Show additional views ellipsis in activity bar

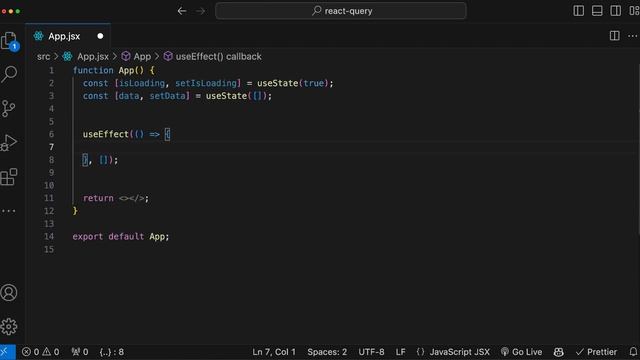point(9,211)
